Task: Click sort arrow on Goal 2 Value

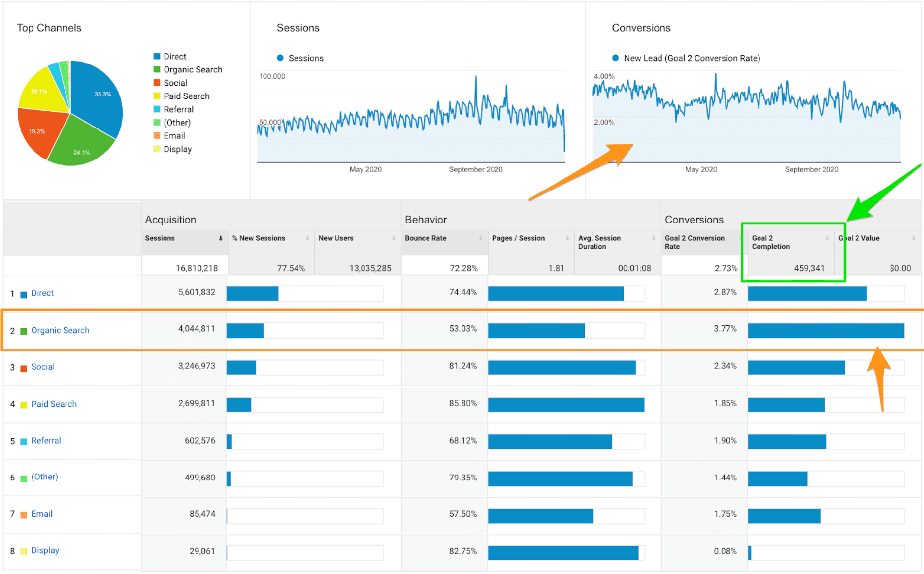Action: [914, 238]
